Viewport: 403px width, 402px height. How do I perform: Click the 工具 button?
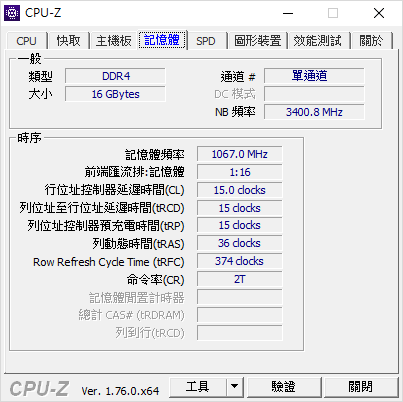[198, 387]
